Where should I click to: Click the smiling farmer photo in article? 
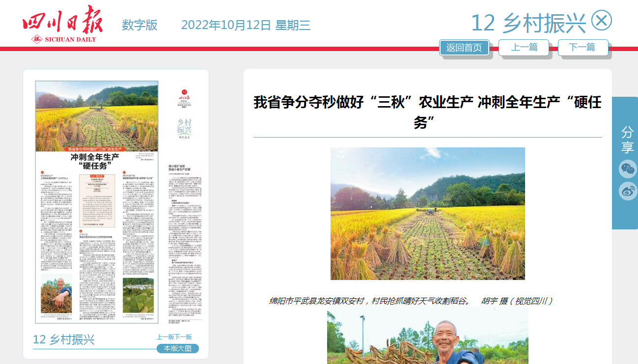427,336
